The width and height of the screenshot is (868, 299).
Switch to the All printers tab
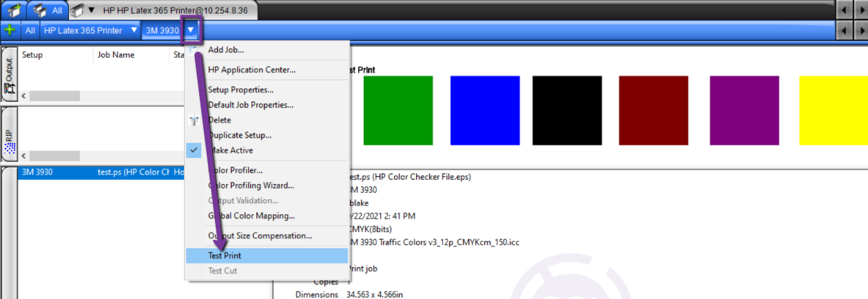click(50, 10)
